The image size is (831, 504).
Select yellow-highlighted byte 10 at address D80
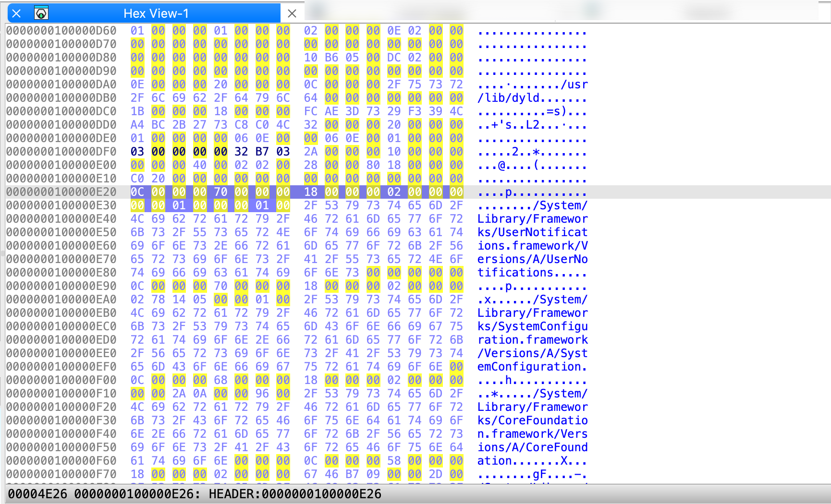point(312,57)
